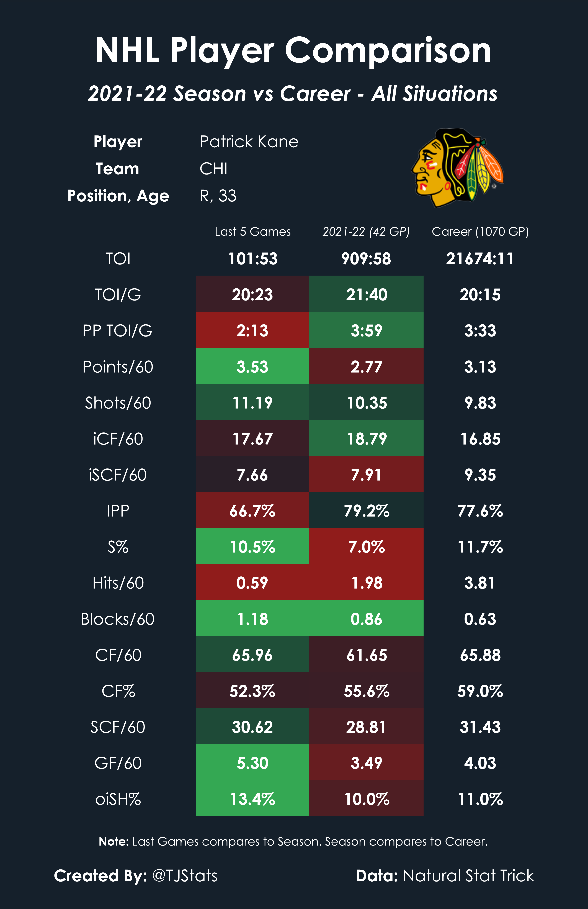Select the 2021-22 (42 GP) column header

pyautogui.click(x=366, y=232)
